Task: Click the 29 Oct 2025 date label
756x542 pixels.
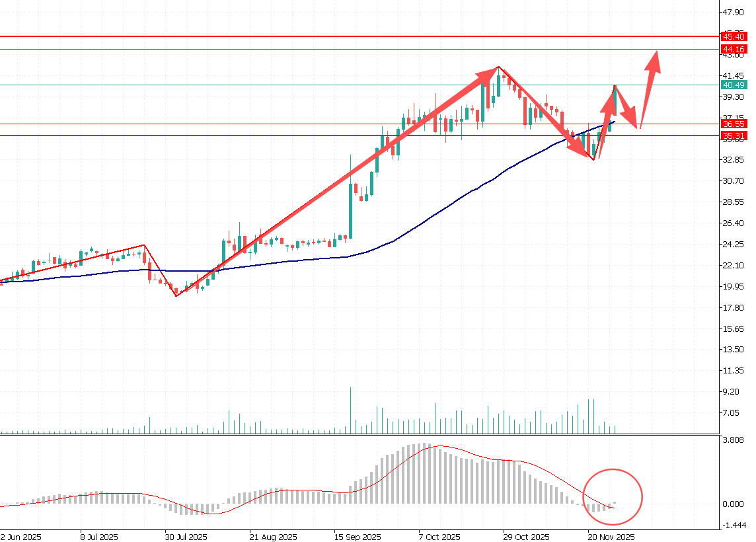Action: 526,537
